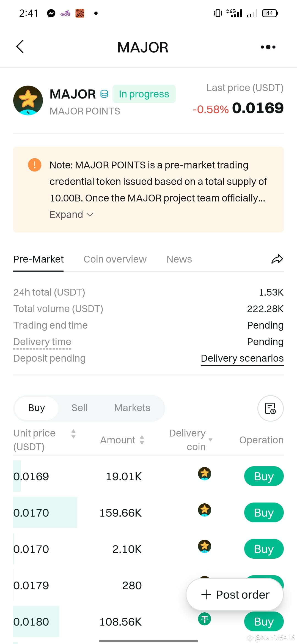This screenshot has width=297, height=644.
Task: Select the Buy segment
Action: point(36,408)
